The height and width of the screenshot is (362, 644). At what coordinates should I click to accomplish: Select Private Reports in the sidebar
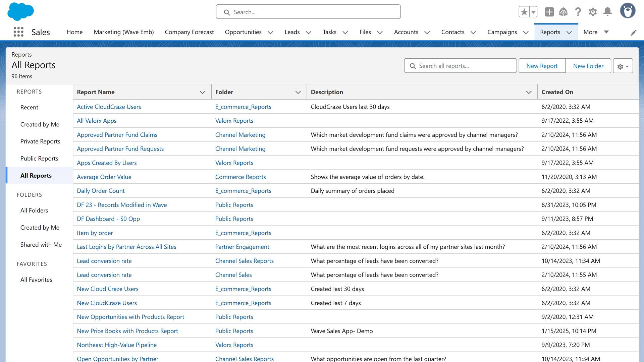(x=40, y=141)
